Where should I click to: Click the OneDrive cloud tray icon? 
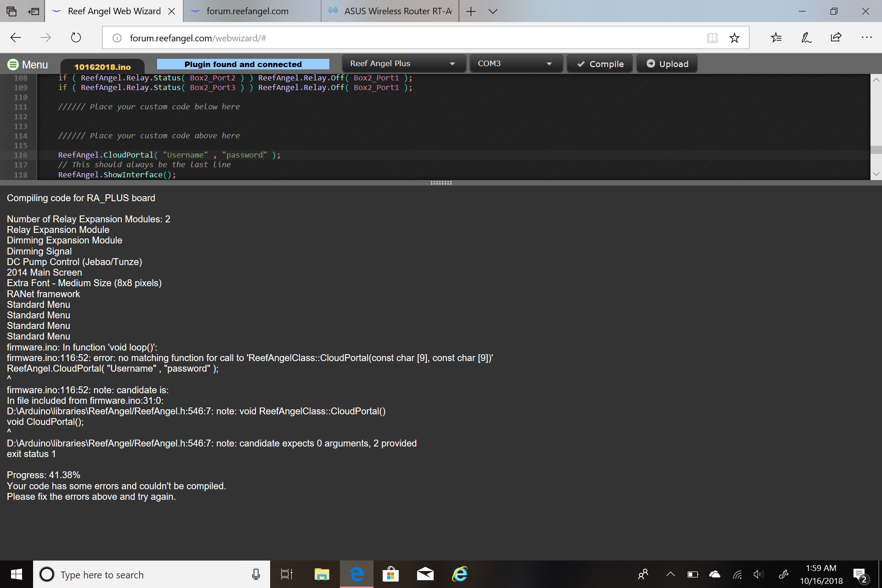[715, 574]
